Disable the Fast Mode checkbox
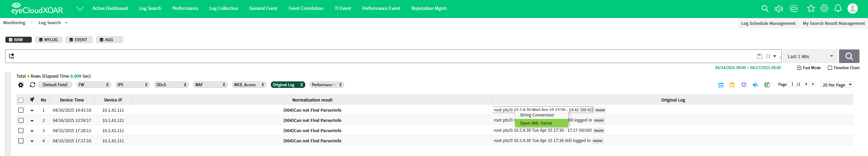The height and width of the screenshot is (156, 868). (799, 68)
